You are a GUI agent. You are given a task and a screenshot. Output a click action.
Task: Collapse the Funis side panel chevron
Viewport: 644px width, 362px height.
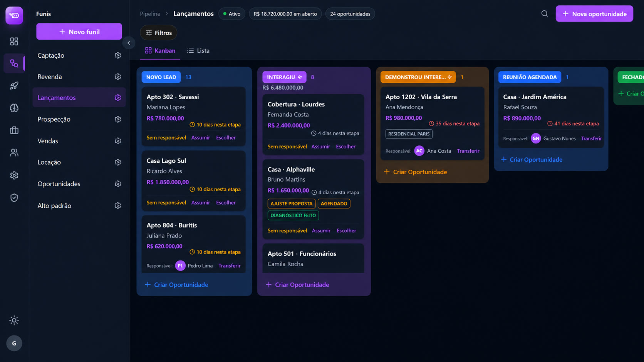[129, 43]
